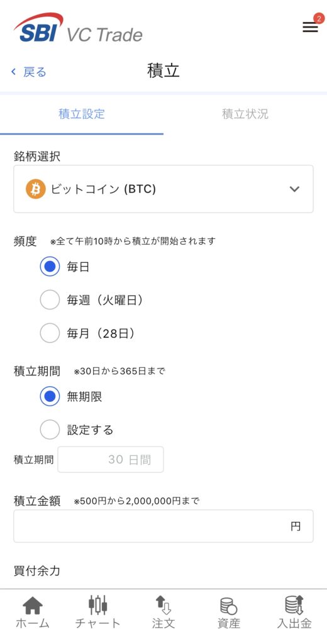
Task: Open ビットコイン (BTC) selection box
Action: coord(163,189)
